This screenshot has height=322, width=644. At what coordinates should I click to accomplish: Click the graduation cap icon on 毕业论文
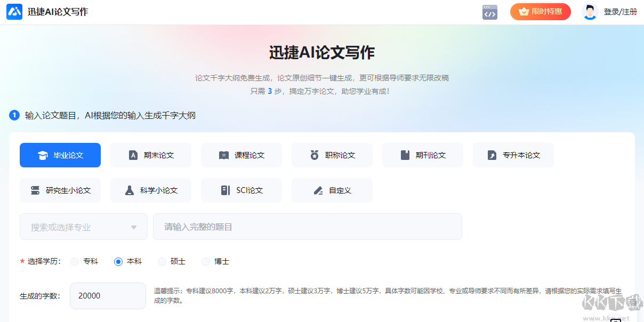pos(43,155)
